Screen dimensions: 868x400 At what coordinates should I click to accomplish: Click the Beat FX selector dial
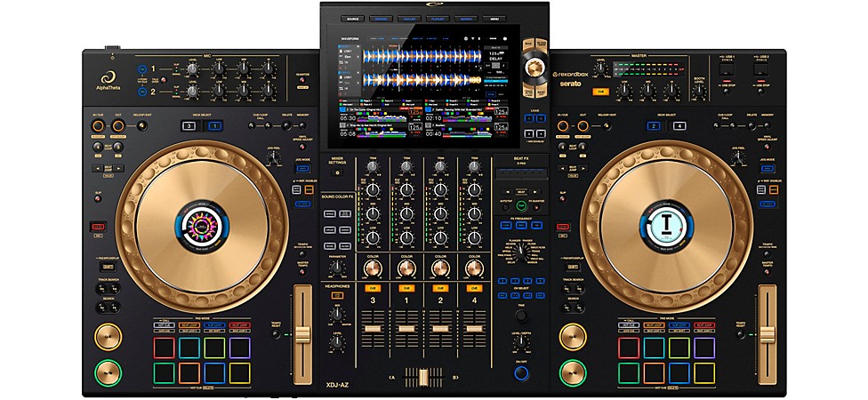point(520,251)
